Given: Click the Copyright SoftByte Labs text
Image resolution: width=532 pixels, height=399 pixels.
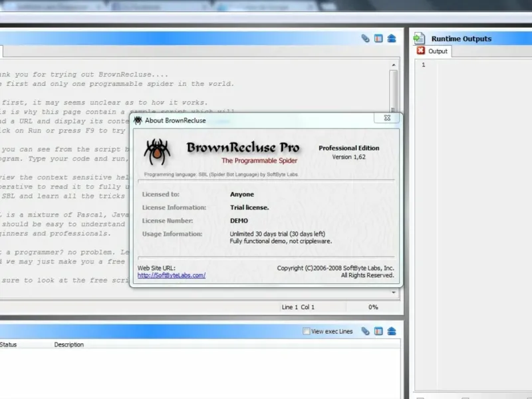Looking at the screenshot, I should pos(336,268).
